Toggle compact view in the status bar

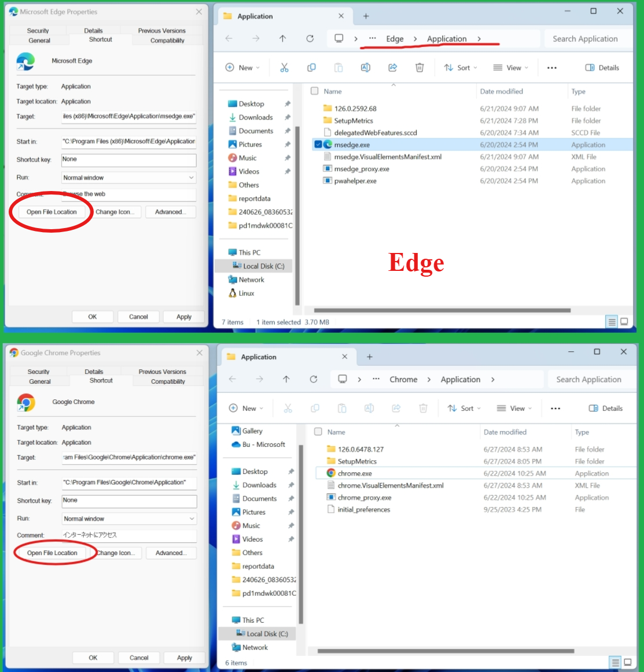(612, 322)
